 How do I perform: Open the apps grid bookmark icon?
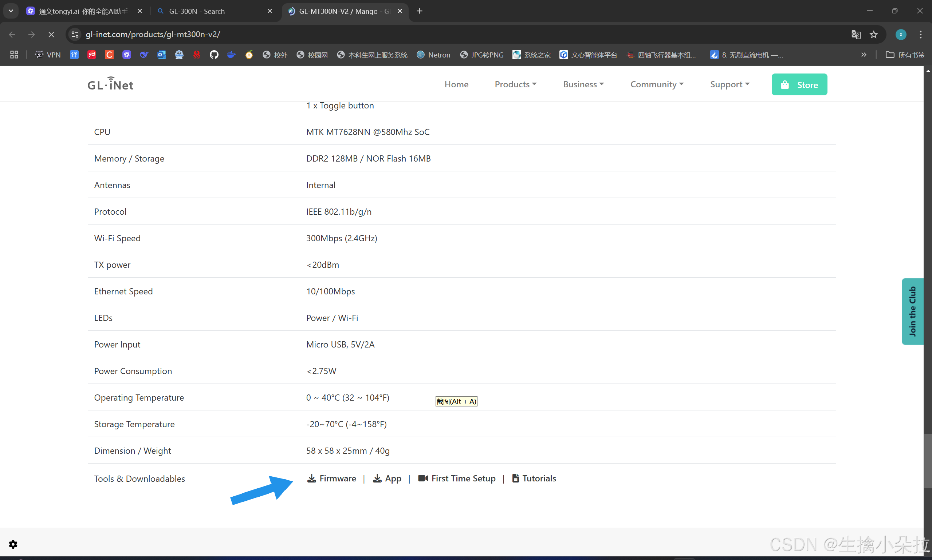pos(14,55)
